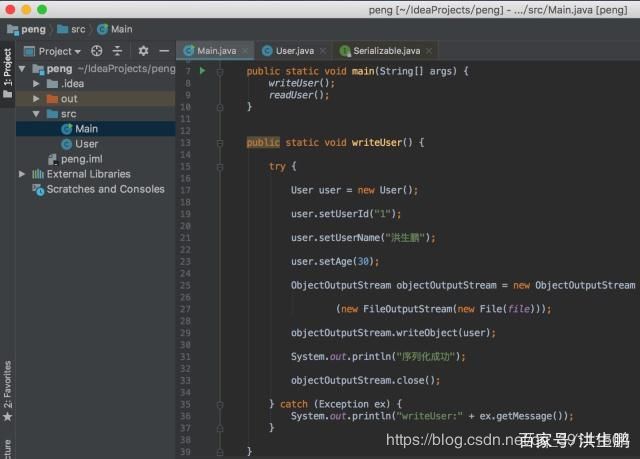
Task: Click 'objectOutputStream.writeObject(user);' code line
Action: click(x=393, y=333)
